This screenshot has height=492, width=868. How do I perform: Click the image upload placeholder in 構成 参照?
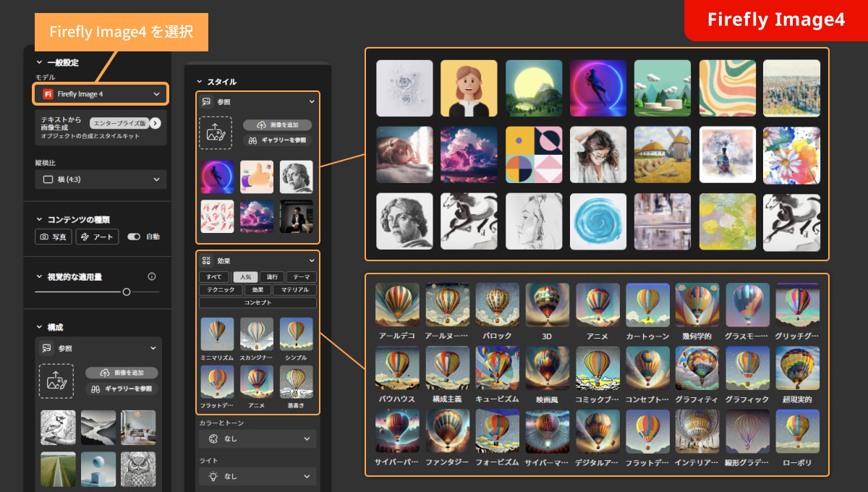pos(56,381)
